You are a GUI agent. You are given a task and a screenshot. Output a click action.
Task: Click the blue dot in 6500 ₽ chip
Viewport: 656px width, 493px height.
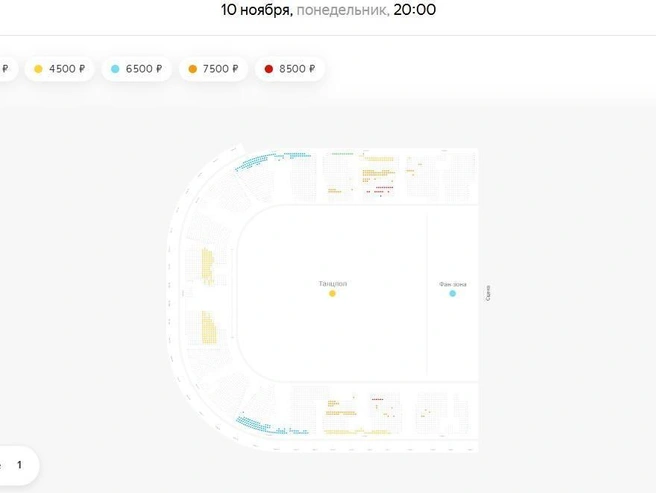pos(115,69)
